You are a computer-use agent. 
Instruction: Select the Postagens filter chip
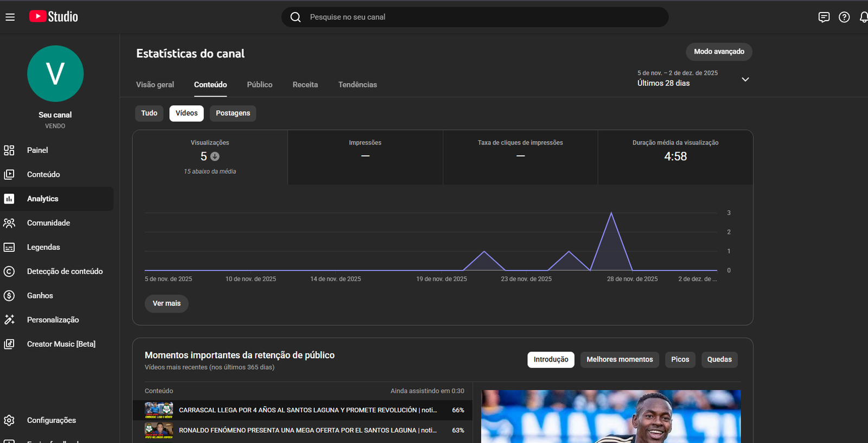pos(233,113)
